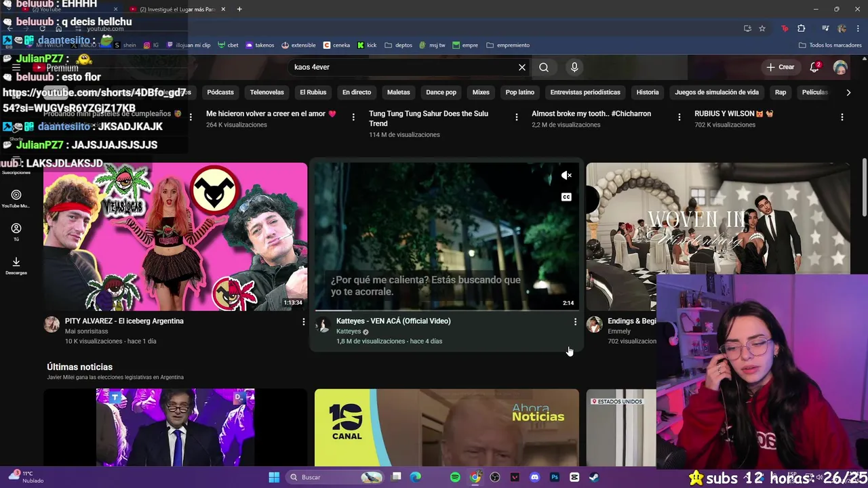Click the Crear button
This screenshot has width=868, height=488.
coord(780,67)
